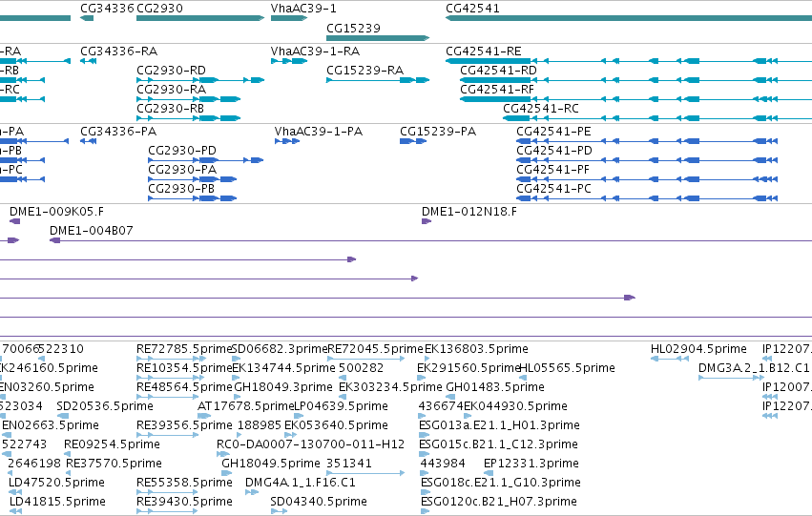The width and height of the screenshot is (812, 516).
Task: Select transcript CG42541-RC
Action: 541,109
